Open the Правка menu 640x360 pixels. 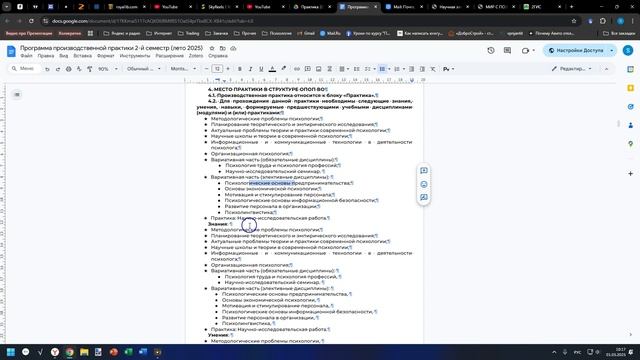pos(46,56)
